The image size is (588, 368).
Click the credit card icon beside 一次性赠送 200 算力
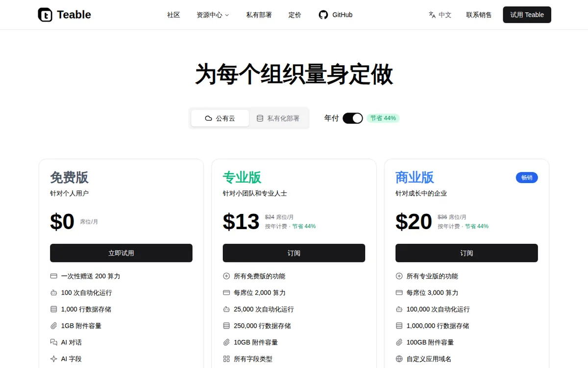click(54, 276)
